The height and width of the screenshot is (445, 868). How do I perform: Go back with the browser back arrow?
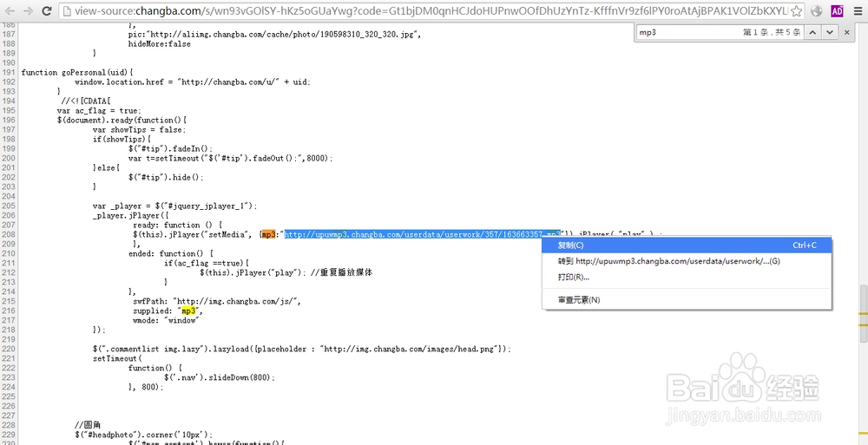tap(10, 10)
